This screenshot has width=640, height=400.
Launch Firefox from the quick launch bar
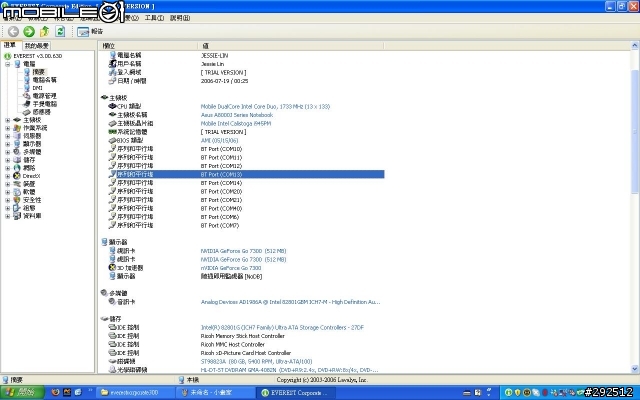55,393
